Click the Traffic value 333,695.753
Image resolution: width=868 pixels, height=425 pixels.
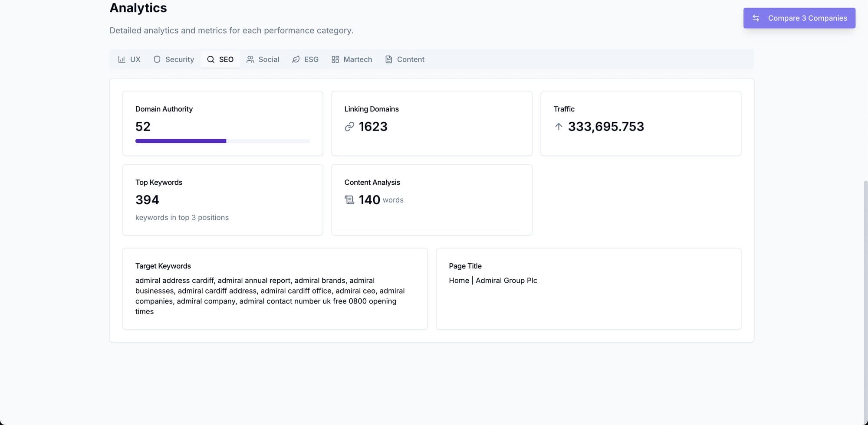tap(606, 127)
